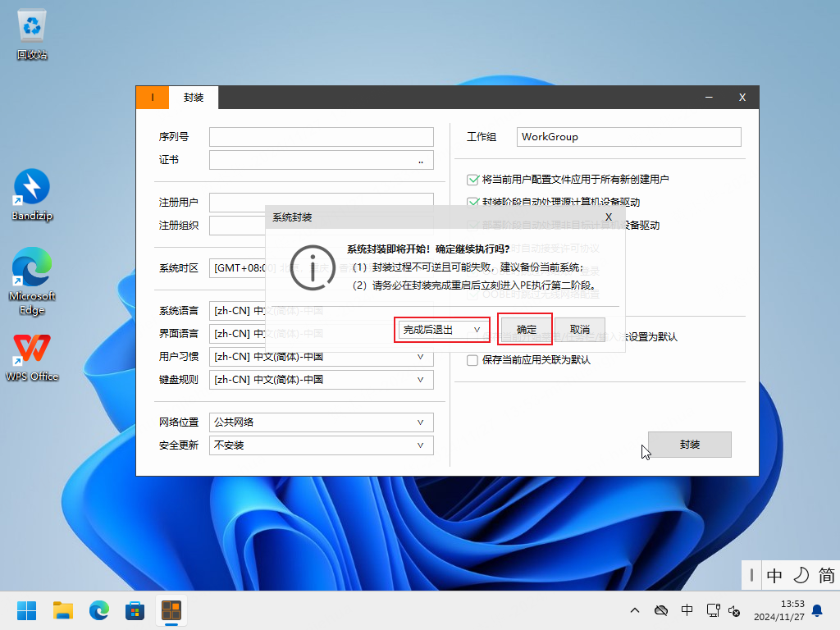Open the 安全更新 不安装 dropdown
Viewport: 840px width, 630px height.
point(322,445)
